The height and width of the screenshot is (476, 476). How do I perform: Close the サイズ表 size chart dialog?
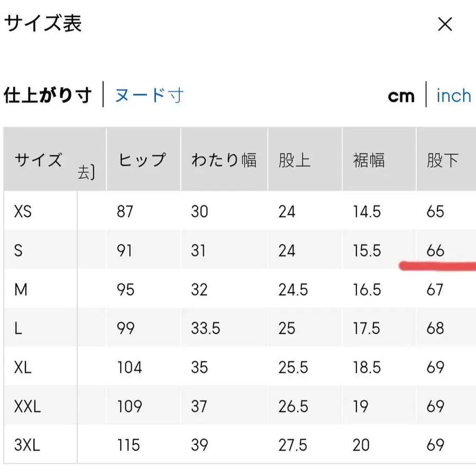[x=446, y=25]
